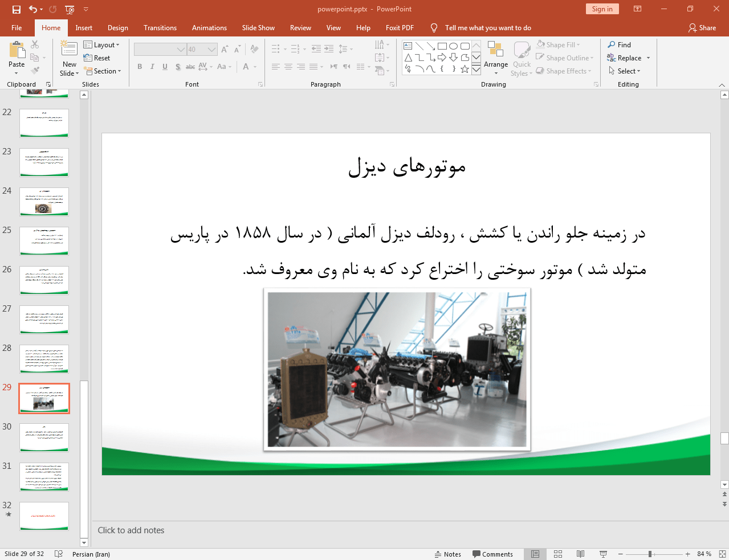The height and width of the screenshot is (560, 729).
Task: Clear all formatting
Action: pyautogui.click(x=254, y=50)
